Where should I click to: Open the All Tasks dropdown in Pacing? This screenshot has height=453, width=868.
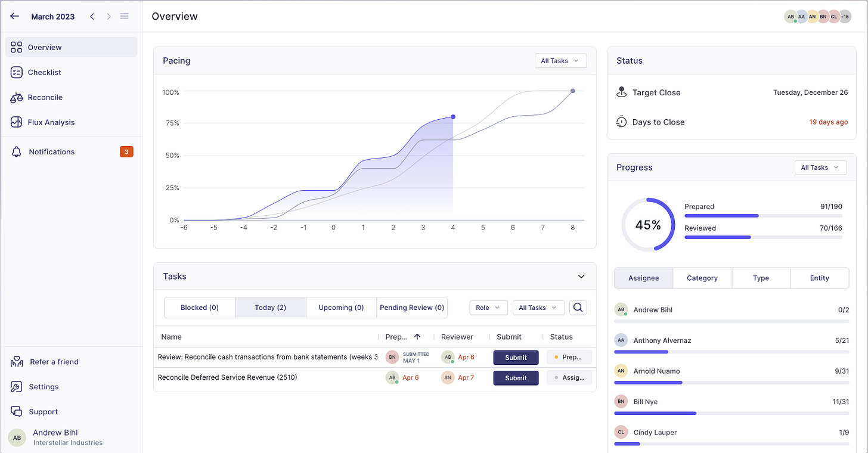coord(560,60)
